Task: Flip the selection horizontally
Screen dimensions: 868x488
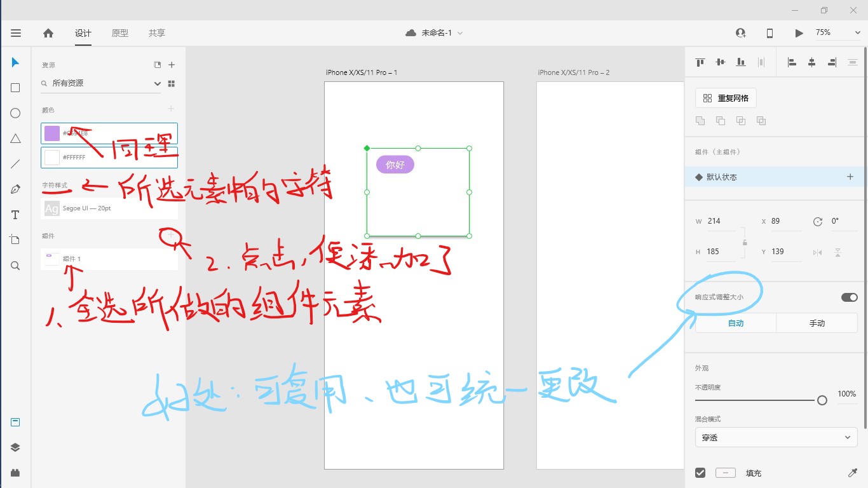Action: point(817,252)
